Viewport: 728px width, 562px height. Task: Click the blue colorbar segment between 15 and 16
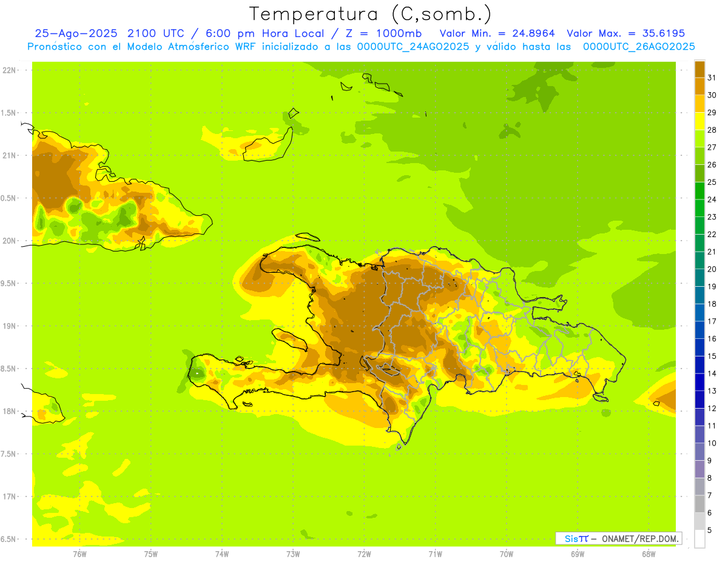[699, 347]
